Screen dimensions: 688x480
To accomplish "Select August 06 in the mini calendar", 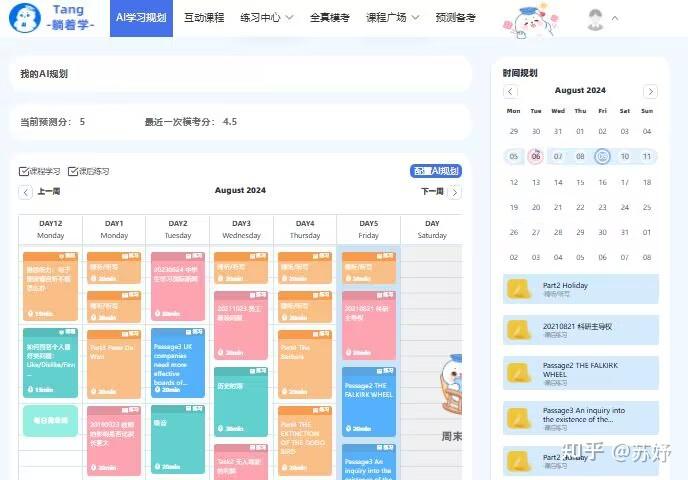I will [536, 156].
